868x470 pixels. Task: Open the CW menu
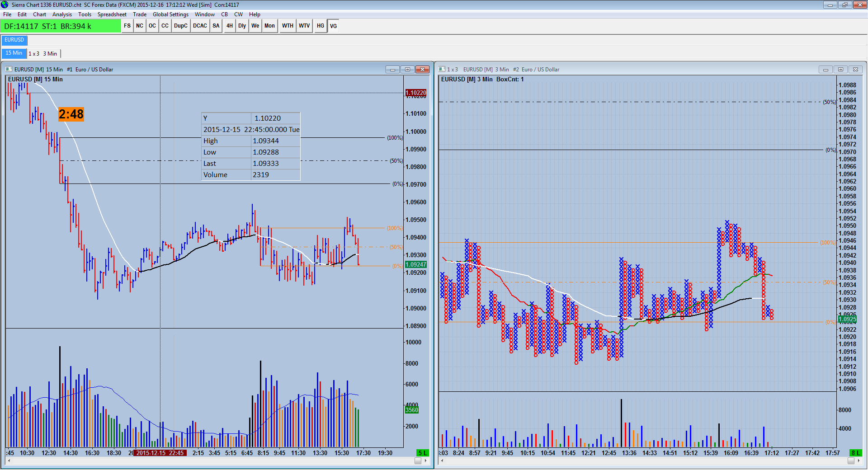click(x=238, y=14)
